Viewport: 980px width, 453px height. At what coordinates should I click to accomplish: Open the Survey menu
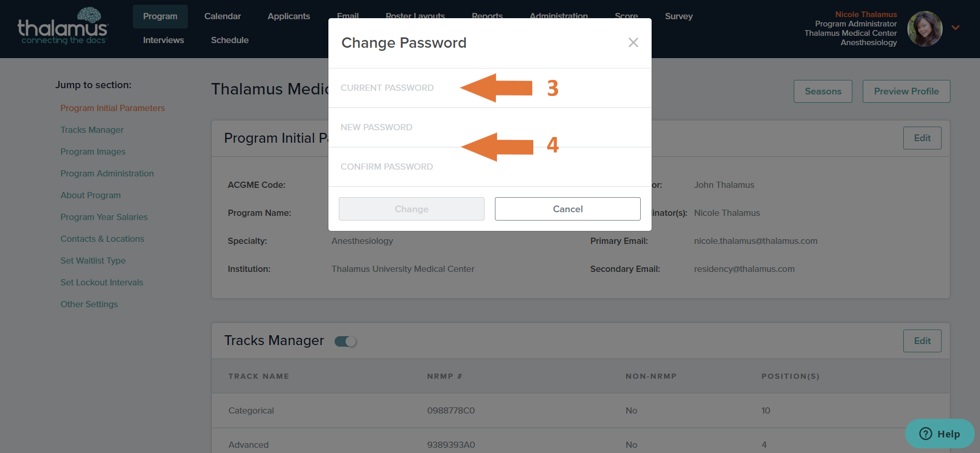point(679,17)
